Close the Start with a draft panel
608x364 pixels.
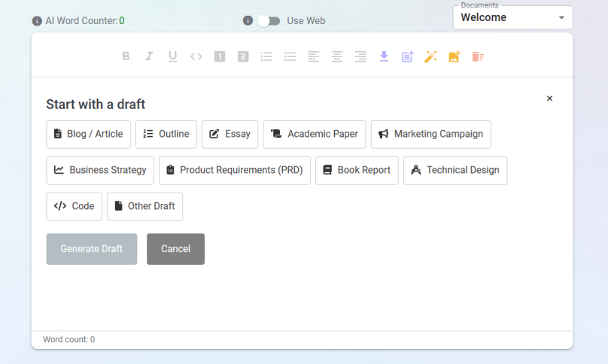[549, 99]
